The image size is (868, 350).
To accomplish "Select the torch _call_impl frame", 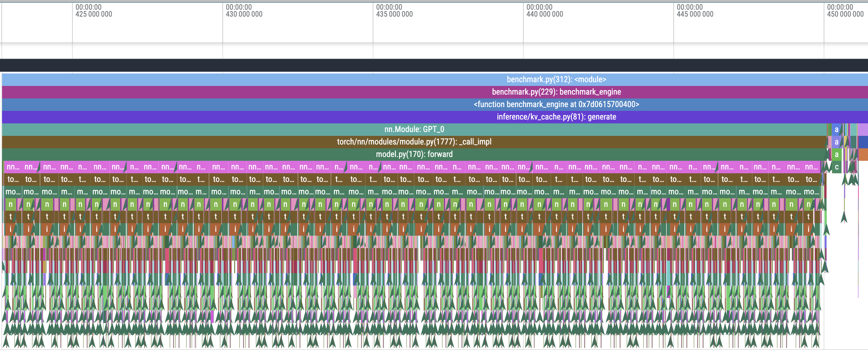I will pyautogui.click(x=416, y=142).
